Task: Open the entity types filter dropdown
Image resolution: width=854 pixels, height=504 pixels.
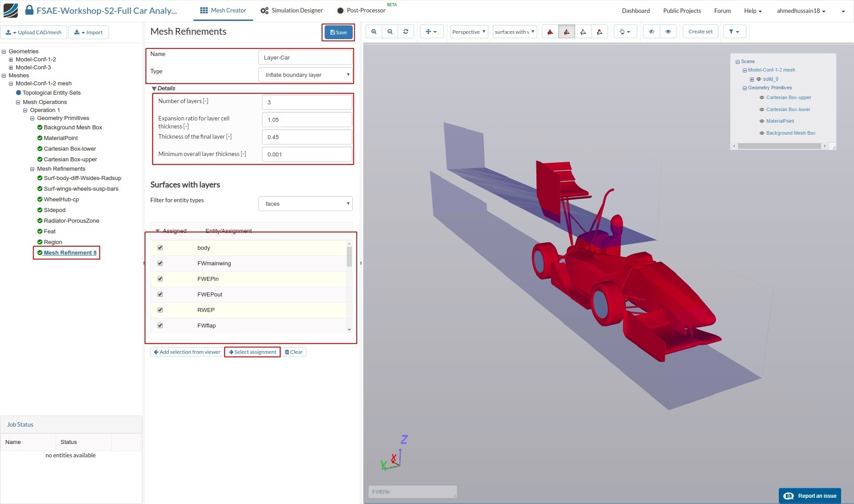Action: coord(306,204)
